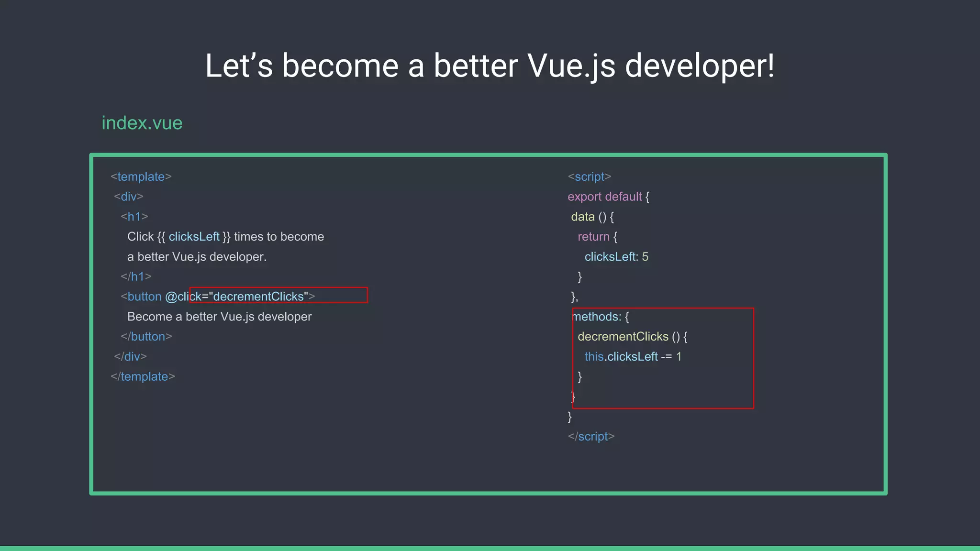Click the opening '<h1>' tag line
Screen dimensions: 980x551
pos(134,217)
